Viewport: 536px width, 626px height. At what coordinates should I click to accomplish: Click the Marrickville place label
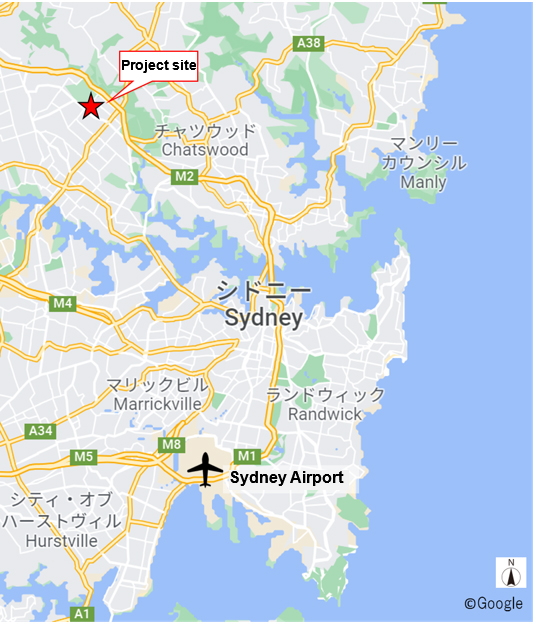click(x=158, y=404)
